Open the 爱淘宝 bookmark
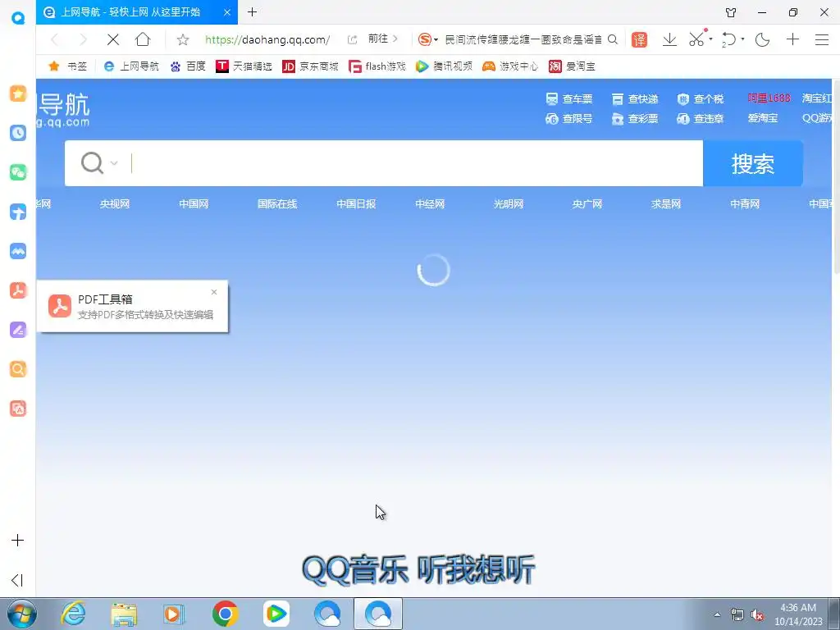Image resolution: width=840 pixels, height=630 pixels. point(572,66)
